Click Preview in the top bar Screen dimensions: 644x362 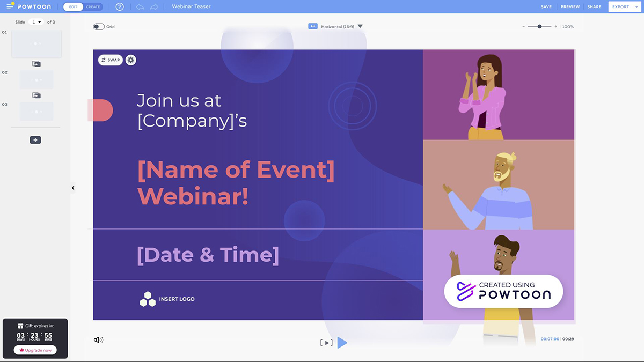[570, 7]
